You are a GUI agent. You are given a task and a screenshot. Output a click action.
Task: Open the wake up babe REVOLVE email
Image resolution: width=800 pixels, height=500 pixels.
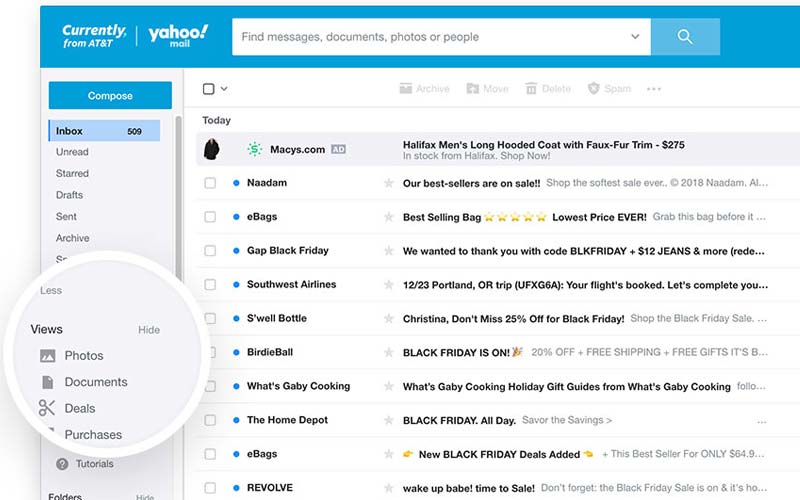click(497, 488)
